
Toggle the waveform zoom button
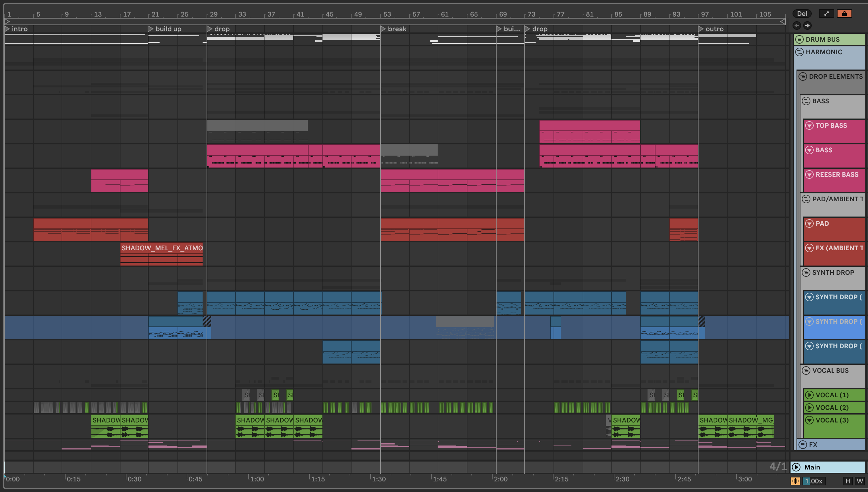796,481
